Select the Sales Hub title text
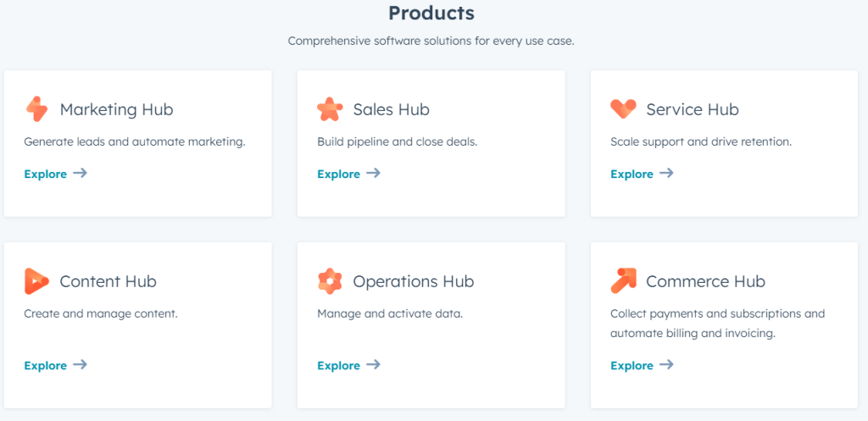 pyautogui.click(x=392, y=109)
